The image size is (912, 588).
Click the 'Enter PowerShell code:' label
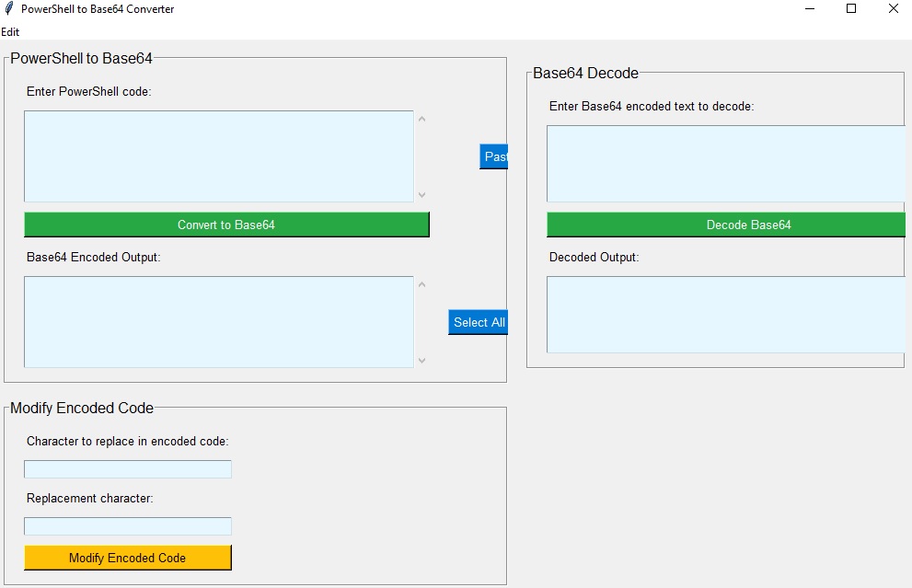[x=89, y=91]
